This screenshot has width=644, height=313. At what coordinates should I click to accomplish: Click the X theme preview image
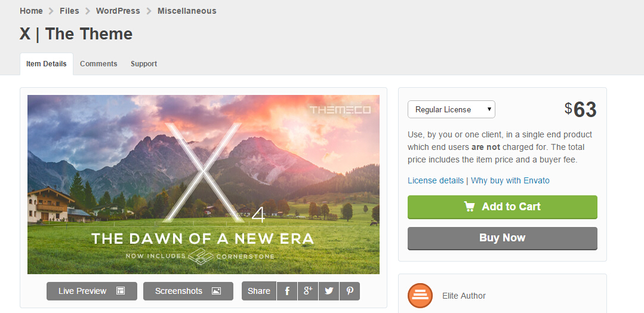click(204, 185)
